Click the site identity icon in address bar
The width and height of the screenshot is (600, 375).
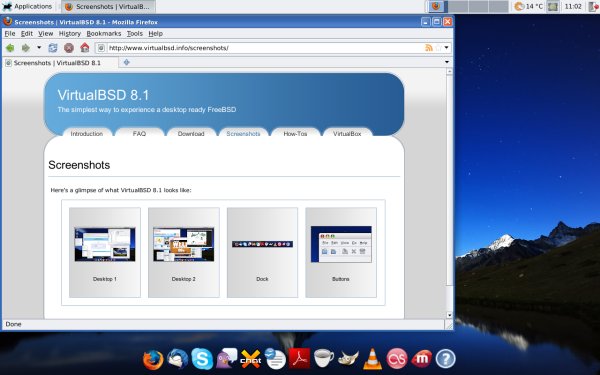101,48
